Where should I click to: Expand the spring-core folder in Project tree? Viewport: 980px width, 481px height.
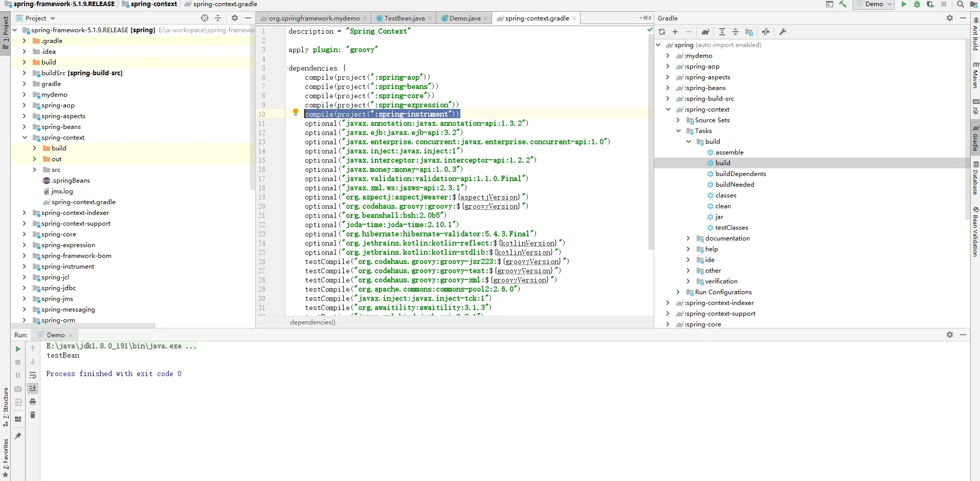[25, 234]
